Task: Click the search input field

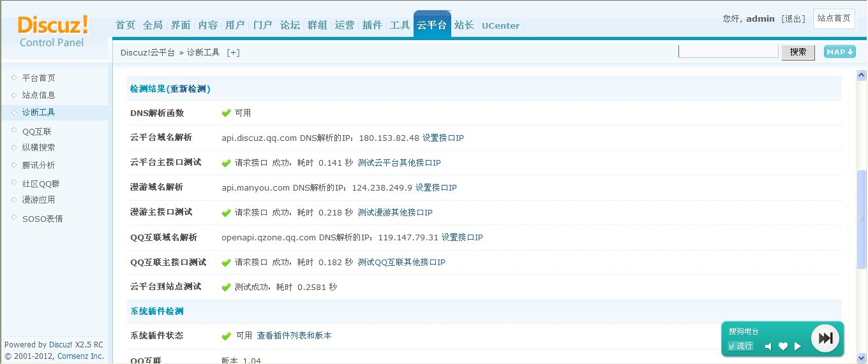Action: tap(728, 52)
